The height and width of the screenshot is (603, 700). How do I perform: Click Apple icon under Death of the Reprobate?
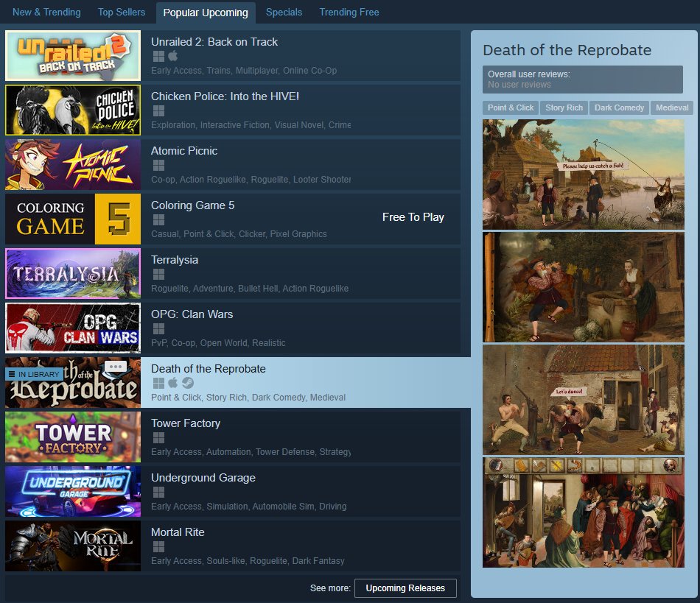(x=173, y=383)
